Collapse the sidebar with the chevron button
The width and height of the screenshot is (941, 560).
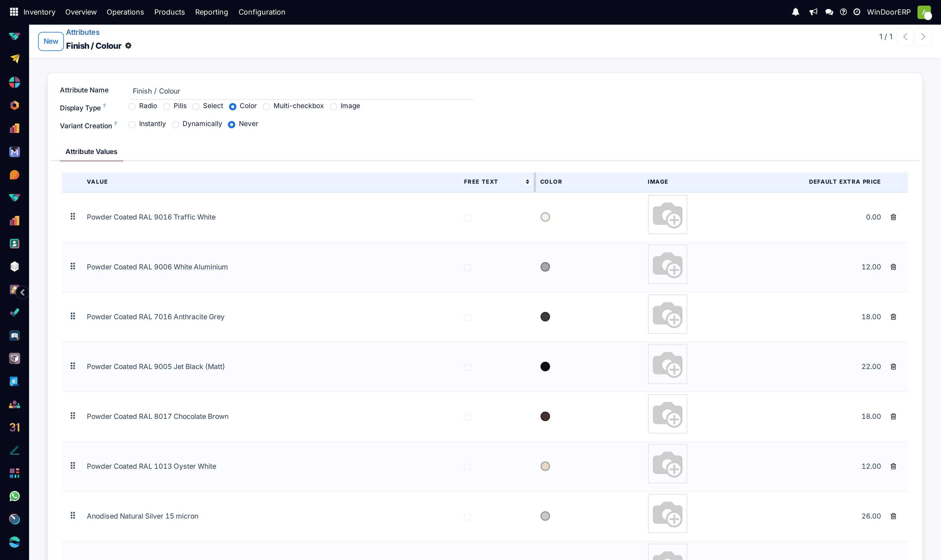tap(23, 292)
